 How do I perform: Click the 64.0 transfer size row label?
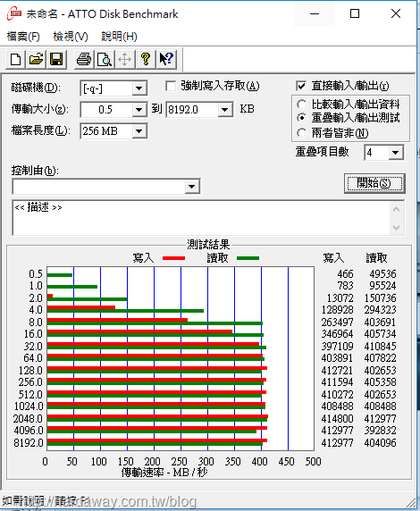tap(33, 358)
